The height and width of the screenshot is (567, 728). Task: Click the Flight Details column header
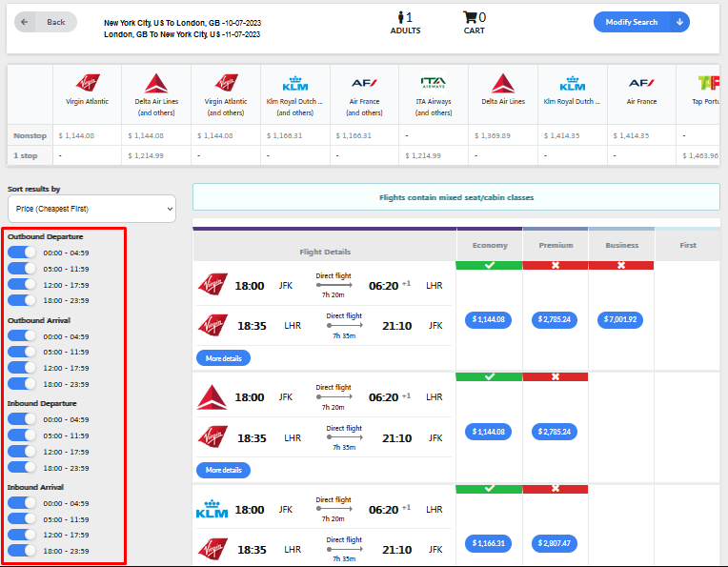point(325,252)
